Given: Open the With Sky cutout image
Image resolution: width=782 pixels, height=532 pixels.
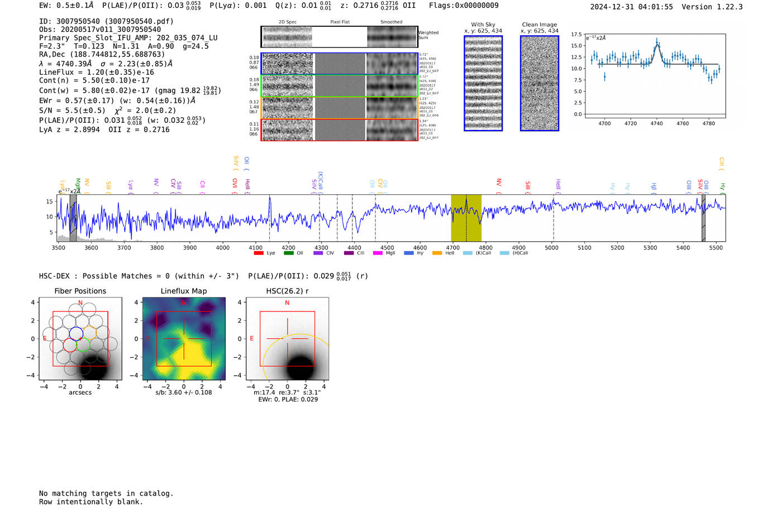Looking at the screenshot, I should pos(483,83).
